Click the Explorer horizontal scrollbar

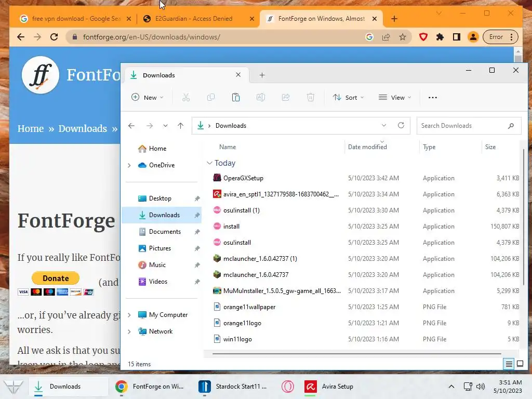(x=356, y=354)
